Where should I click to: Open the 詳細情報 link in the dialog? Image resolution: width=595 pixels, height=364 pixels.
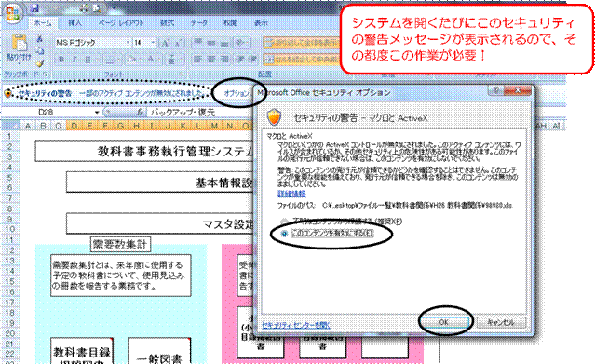[291, 194]
